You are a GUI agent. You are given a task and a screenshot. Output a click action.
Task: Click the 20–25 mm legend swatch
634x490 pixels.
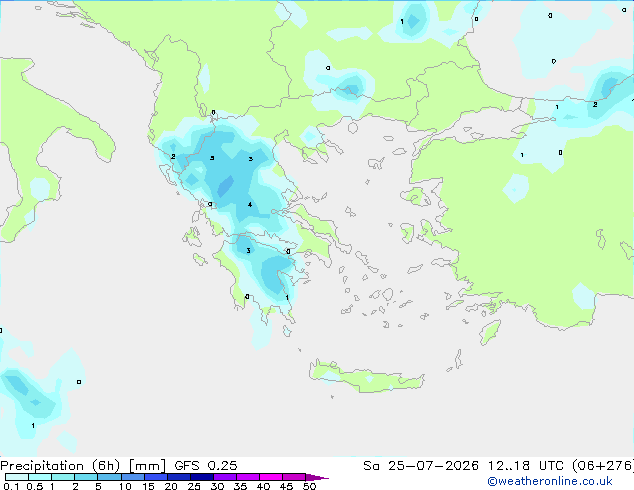coord(179,477)
